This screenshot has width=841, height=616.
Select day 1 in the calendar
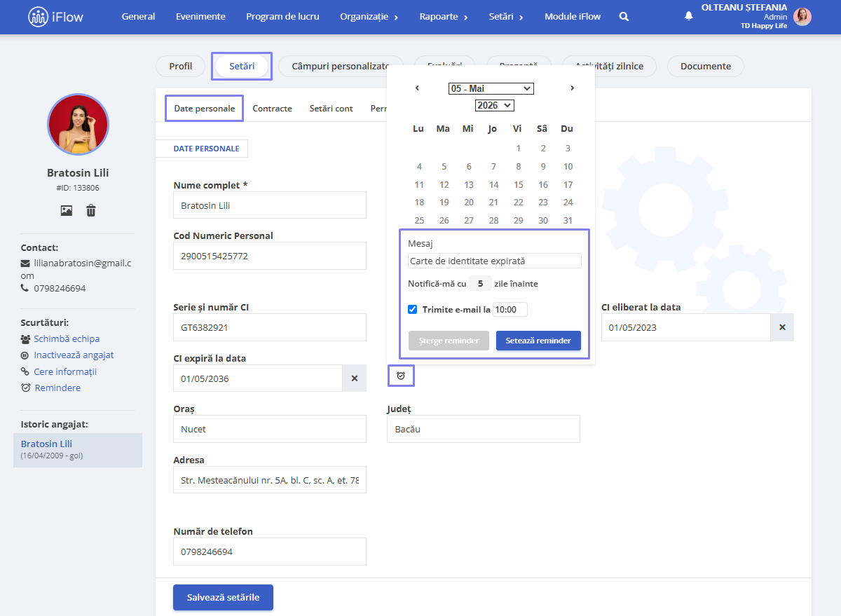click(x=519, y=148)
